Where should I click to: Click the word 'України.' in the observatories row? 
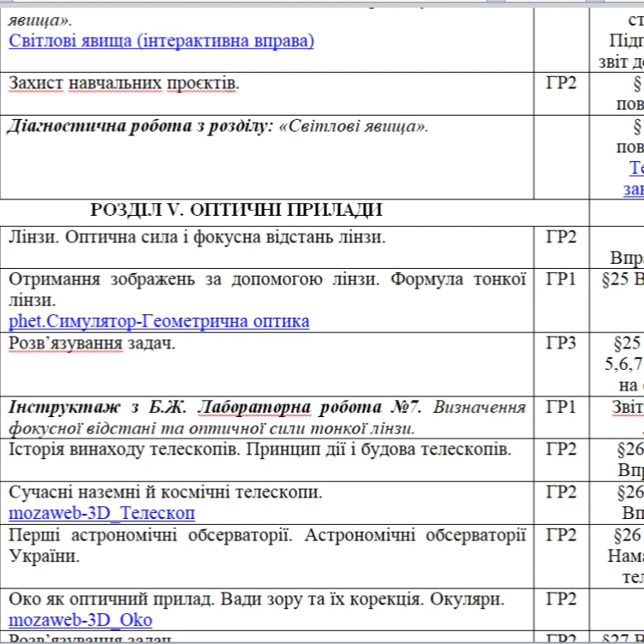tap(44, 557)
